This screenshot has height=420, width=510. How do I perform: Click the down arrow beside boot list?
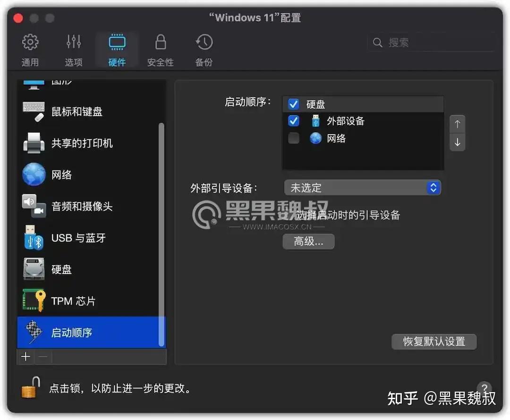pos(457,142)
